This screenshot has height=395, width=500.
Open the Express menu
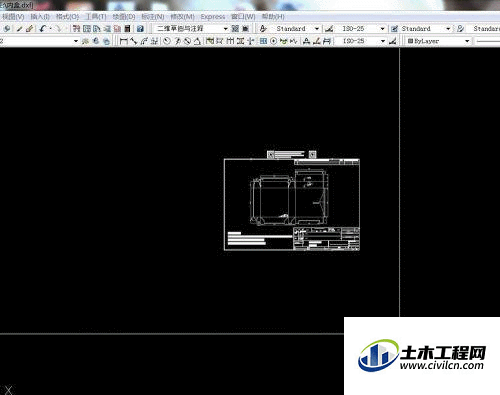[213, 17]
